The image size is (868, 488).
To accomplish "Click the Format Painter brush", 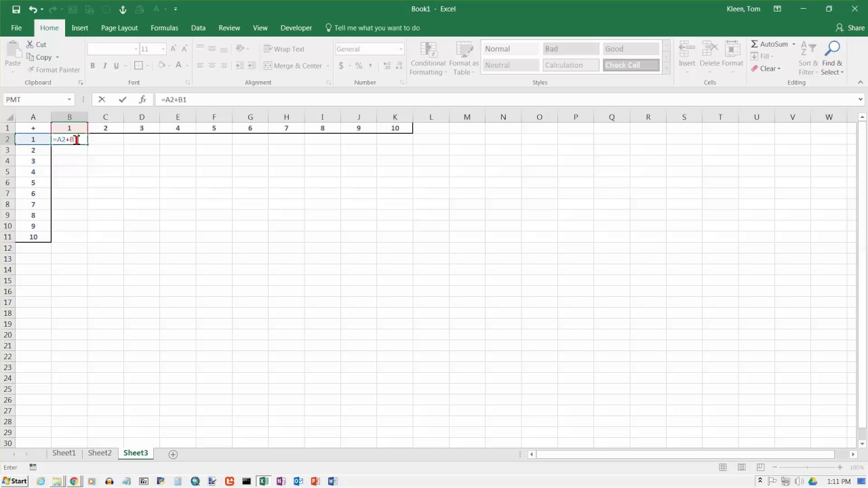I will (31, 70).
